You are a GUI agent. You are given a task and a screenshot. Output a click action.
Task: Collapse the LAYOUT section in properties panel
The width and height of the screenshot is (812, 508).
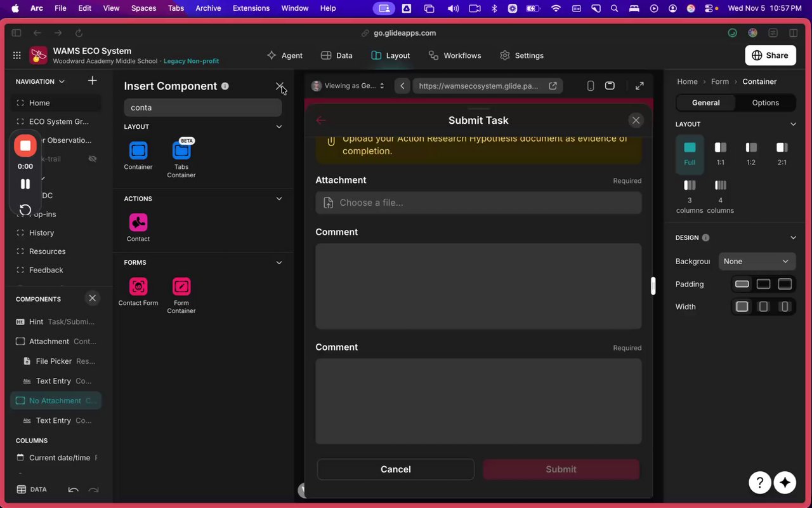[793, 124]
